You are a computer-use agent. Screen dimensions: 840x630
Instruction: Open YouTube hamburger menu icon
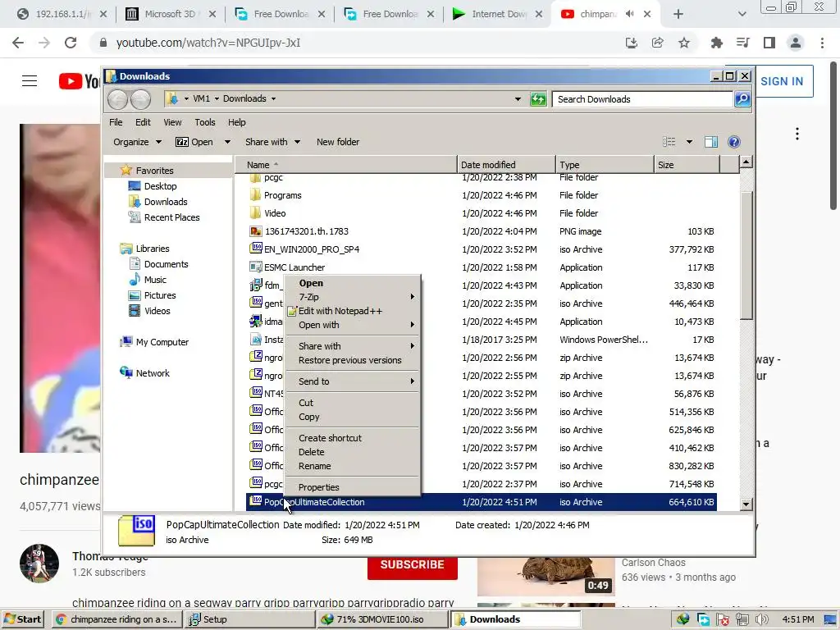[x=30, y=81]
